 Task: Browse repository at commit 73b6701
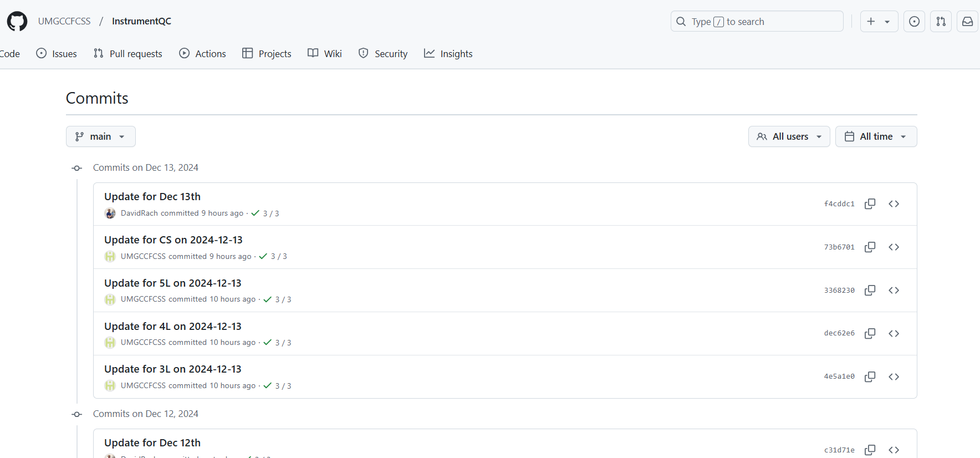(894, 247)
